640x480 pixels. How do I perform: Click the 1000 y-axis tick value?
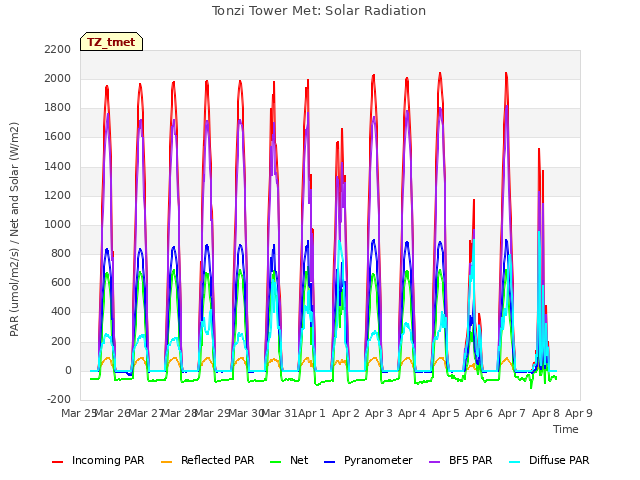(58, 224)
